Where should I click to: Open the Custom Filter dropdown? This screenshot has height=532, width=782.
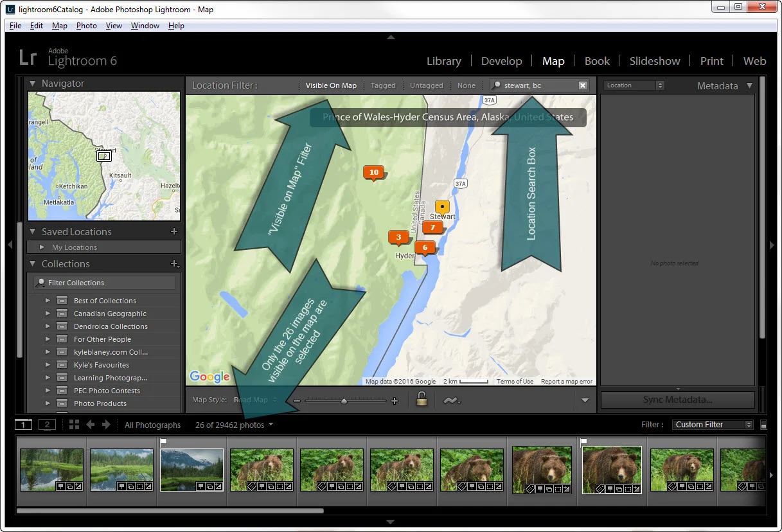point(713,425)
